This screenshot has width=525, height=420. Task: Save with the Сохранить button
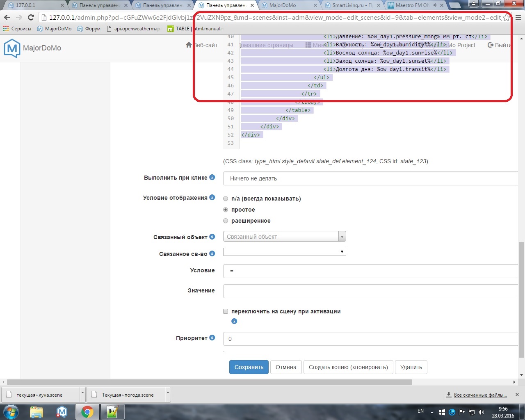tap(249, 367)
